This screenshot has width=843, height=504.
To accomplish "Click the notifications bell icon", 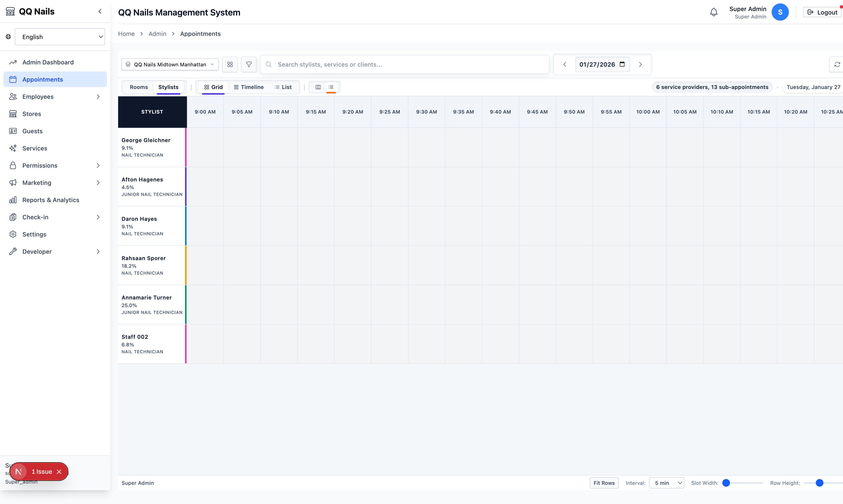I will (x=714, y=12).
